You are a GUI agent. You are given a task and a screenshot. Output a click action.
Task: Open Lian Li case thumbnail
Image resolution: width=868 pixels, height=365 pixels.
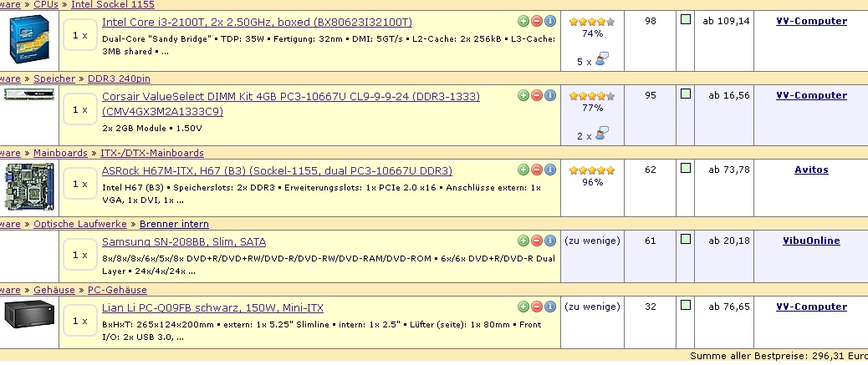[29, 313]
